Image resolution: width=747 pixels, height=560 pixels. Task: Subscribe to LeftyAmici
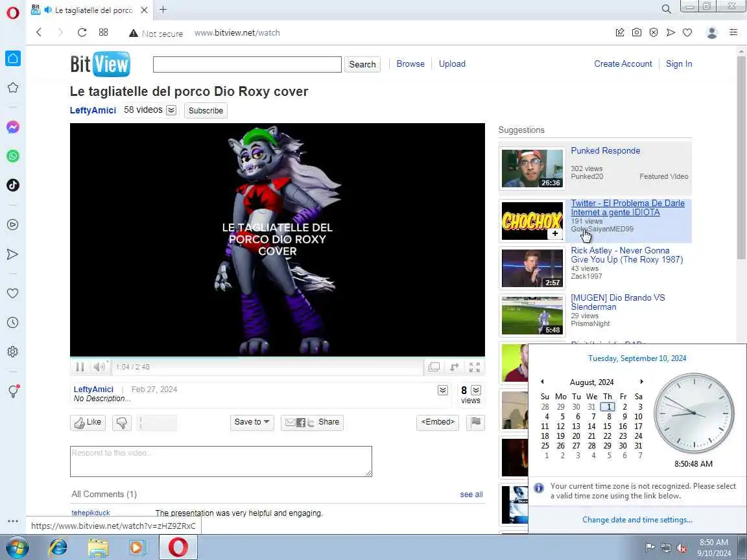(x=206, y=110)
